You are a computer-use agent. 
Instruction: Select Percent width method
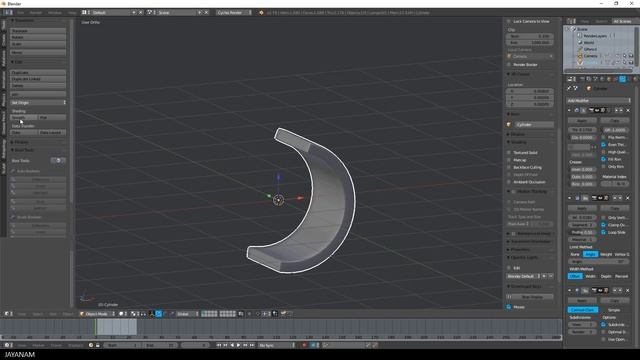(621, 276)
